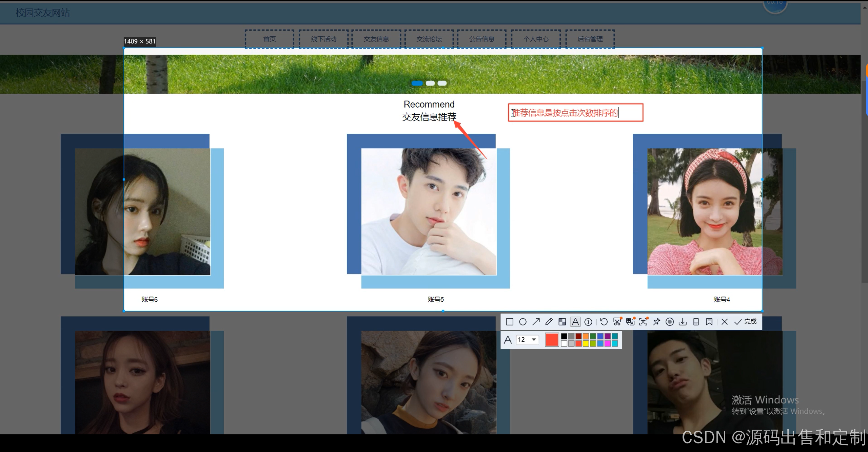The height and width of the screenshot is (452, 868).
Task: Open the 后台管理 nav link
Action: [590, 39]
